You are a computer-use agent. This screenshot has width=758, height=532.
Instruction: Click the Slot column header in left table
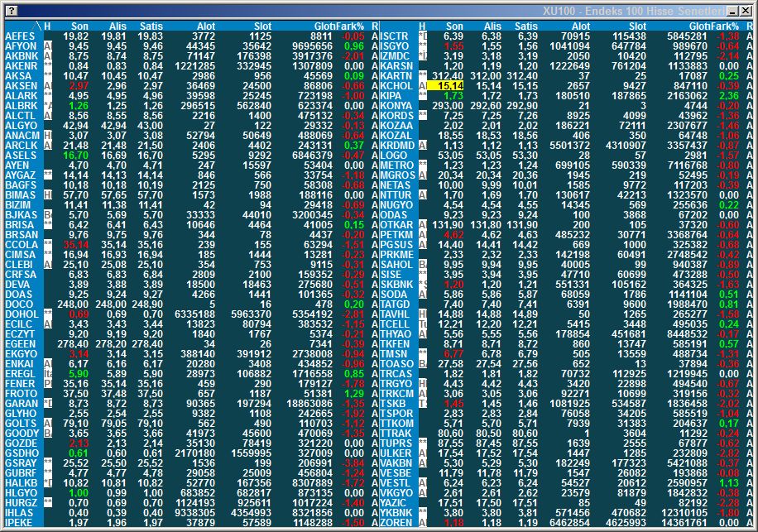[262, 26]
